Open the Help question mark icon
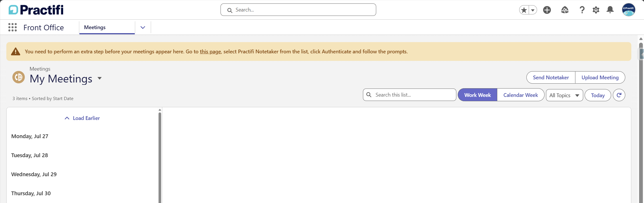The height and width of the screenshot is (203, 644). [582, 10]
